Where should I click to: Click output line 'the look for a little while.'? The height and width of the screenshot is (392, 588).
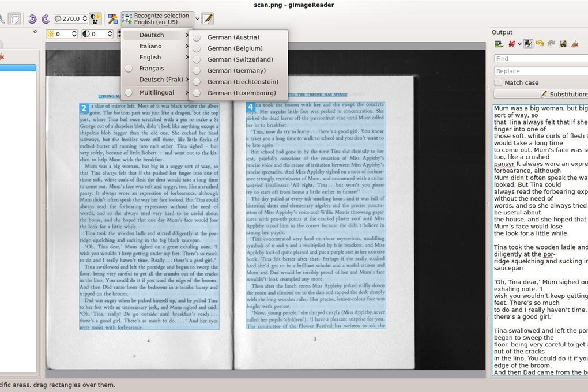[x=531, y=233]
